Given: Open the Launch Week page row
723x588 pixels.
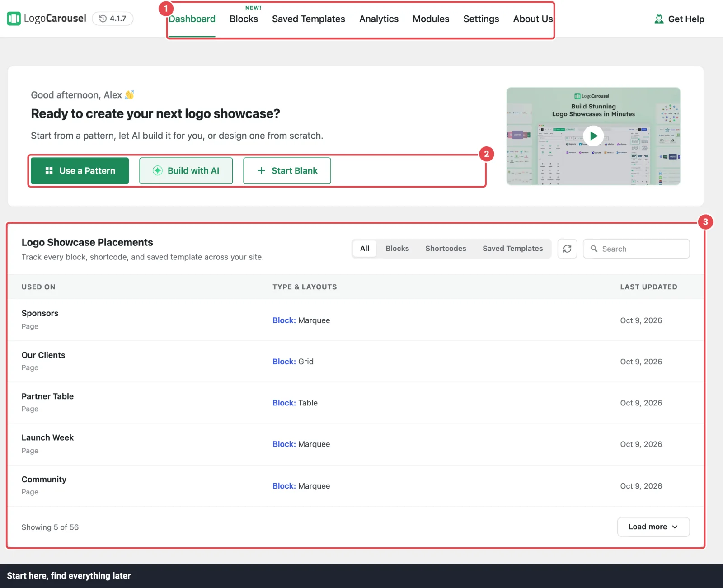Looking at the screenshot, I should click(x=356, y=444).
